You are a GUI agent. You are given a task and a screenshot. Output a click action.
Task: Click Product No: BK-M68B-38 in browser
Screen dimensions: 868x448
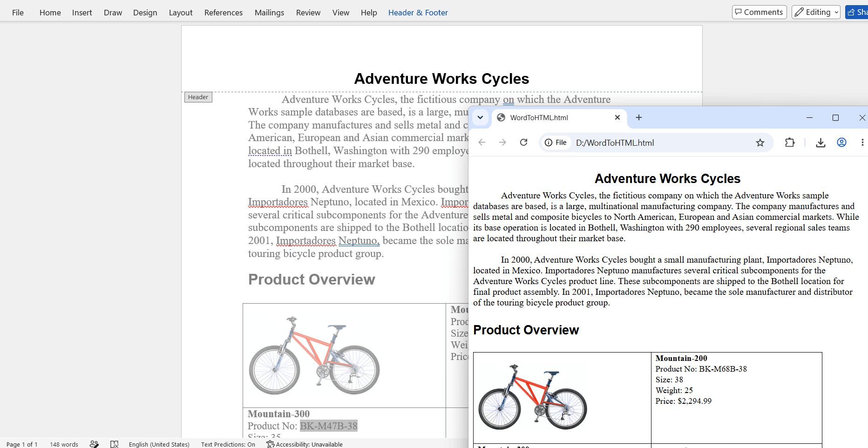click(x=701, y=369)
